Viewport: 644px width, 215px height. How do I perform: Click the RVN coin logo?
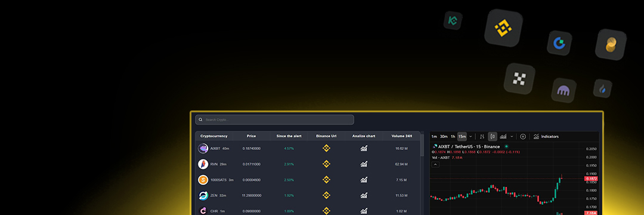203,164
